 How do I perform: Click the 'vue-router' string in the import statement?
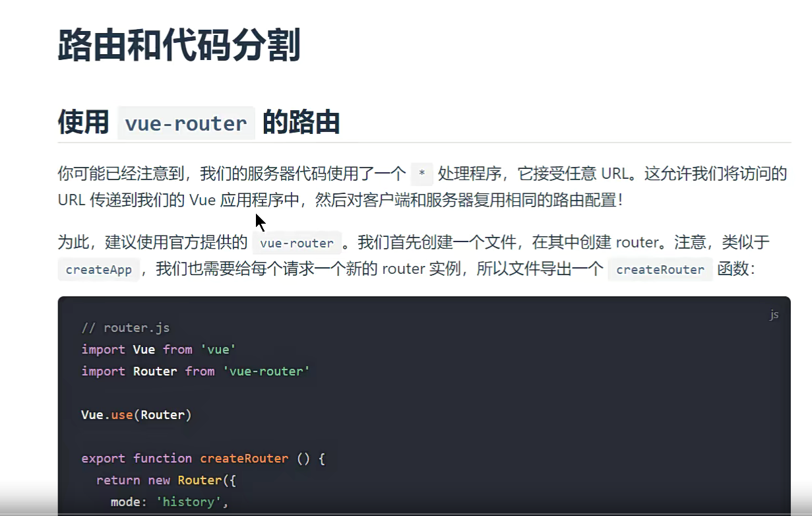tap(266, 371)
